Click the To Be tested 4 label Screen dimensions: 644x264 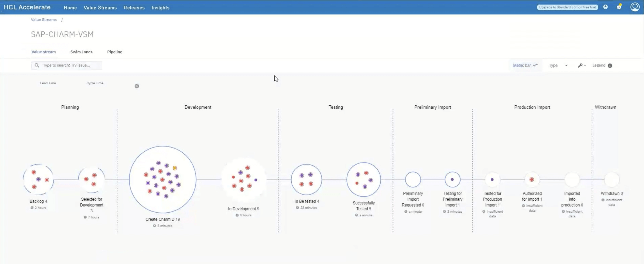point(306,201)
